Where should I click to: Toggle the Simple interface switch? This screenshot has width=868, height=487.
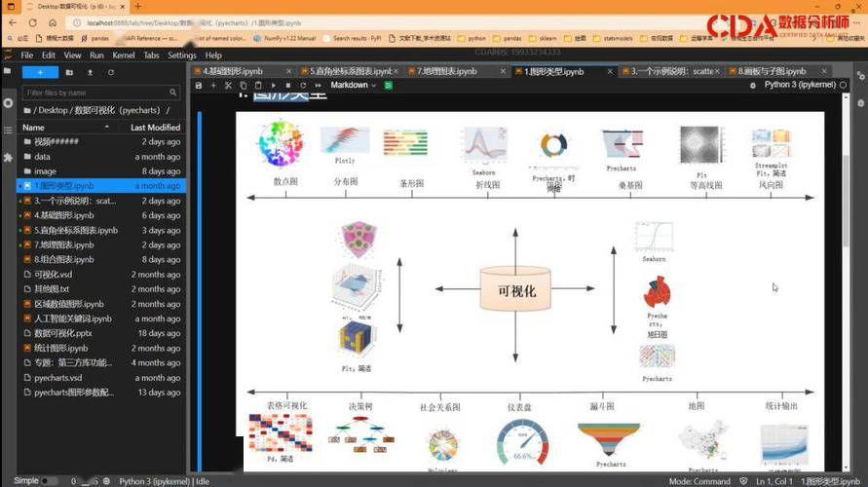(x=49, y=481)
